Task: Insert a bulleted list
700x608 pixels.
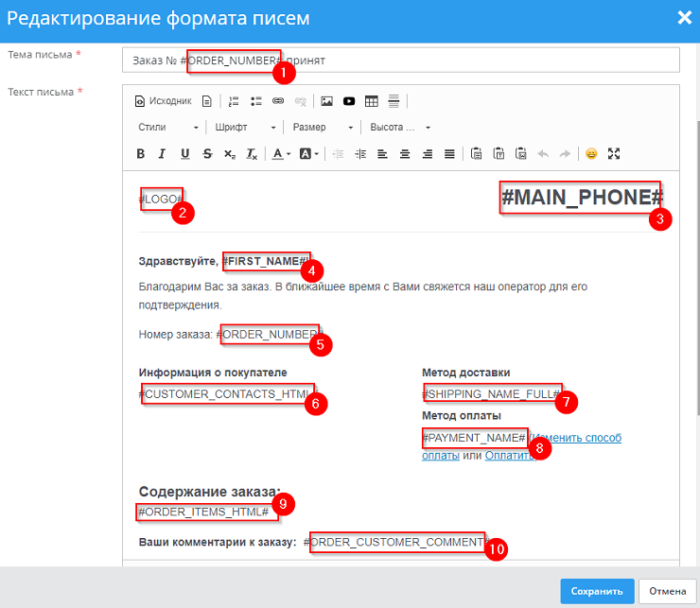Action: click(x=255, y=100)
